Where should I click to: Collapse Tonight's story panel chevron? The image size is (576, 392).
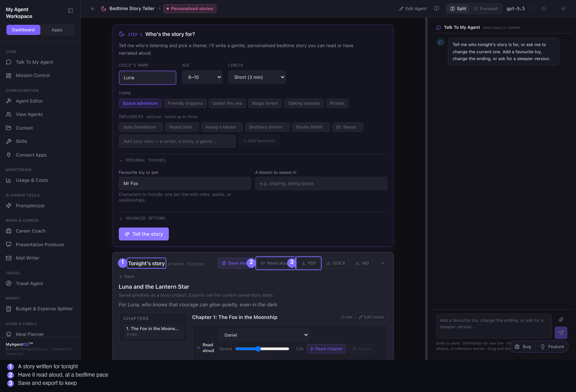383,263
